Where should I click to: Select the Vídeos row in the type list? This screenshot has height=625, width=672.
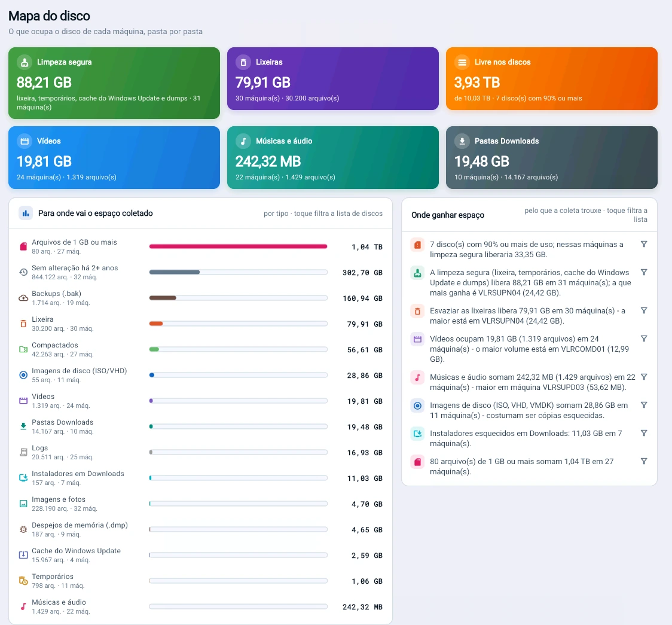[200, 401]
